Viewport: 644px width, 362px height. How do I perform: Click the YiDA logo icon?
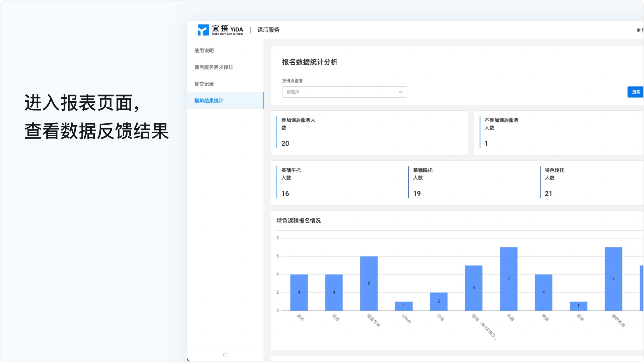(x=203, y=30)
